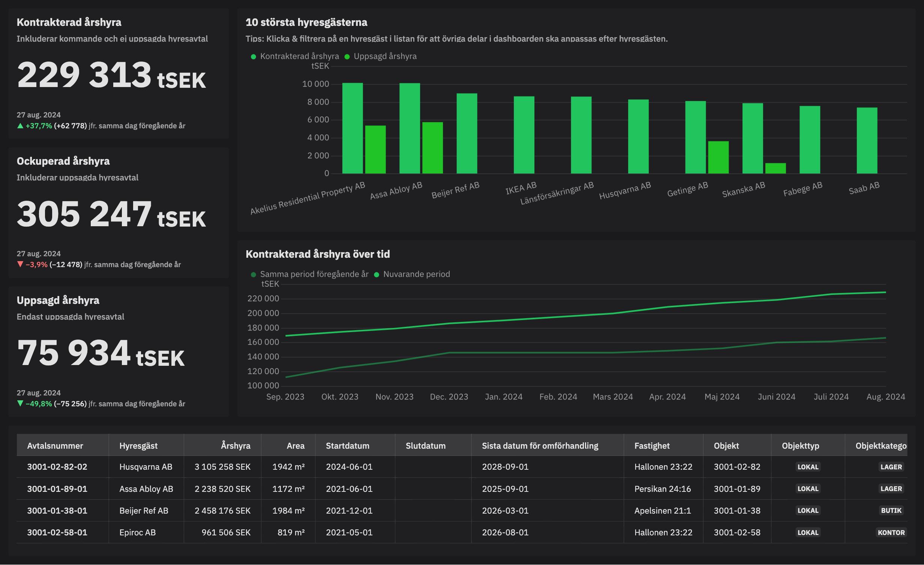Click the 75 934 tSEK terminated rent value

click(101, 353)
